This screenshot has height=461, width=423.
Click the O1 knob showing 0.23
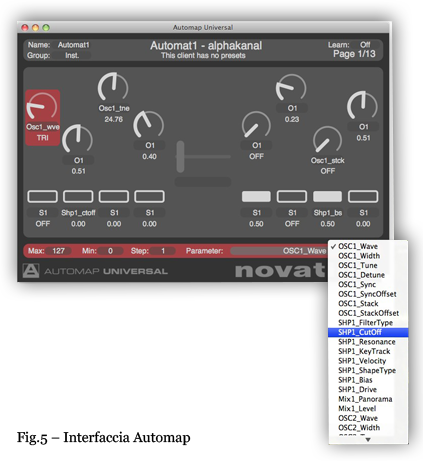pos(291,87)
